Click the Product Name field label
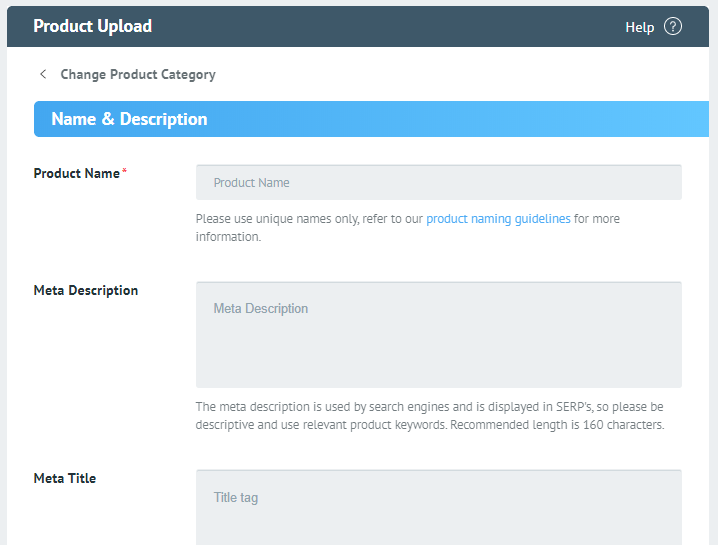718x545 pixels. [76, 173]
